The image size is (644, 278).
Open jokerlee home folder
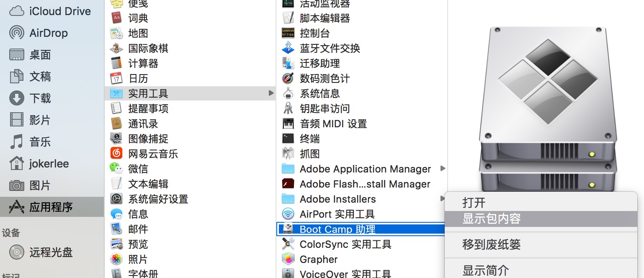click(x=39, y=164)
